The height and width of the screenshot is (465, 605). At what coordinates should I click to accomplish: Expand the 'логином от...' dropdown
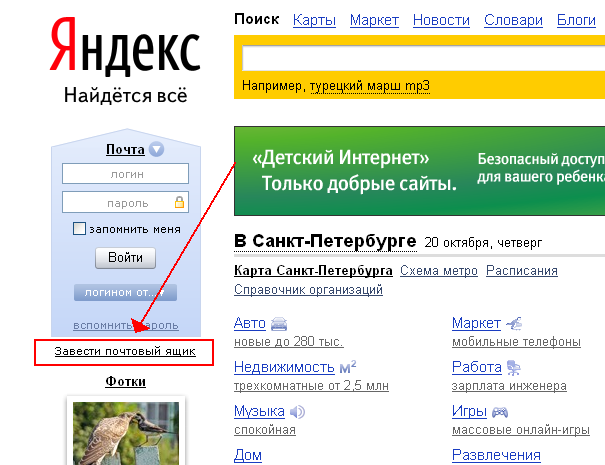pyautogui.click(x=125, y=293)
